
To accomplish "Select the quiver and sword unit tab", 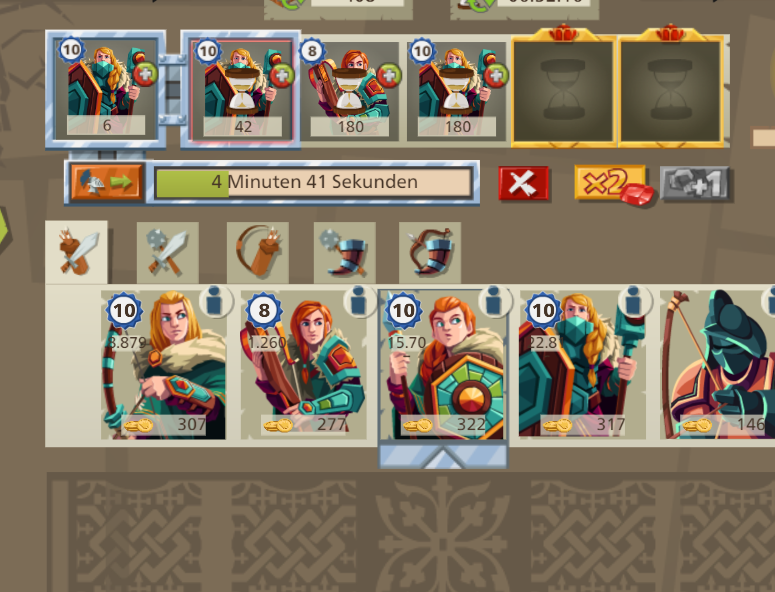I will pyautogui.click(x=76, y=253).
